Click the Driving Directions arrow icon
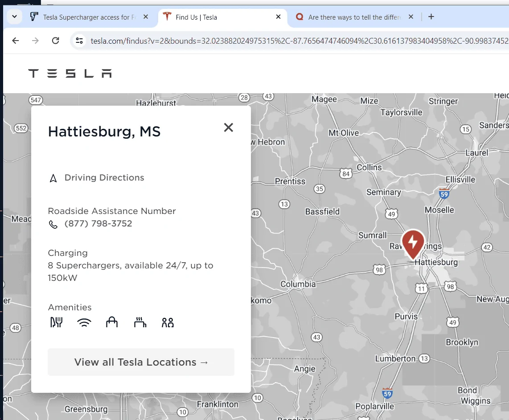Viewport: 509px width, 420px height. coord(53,178)
